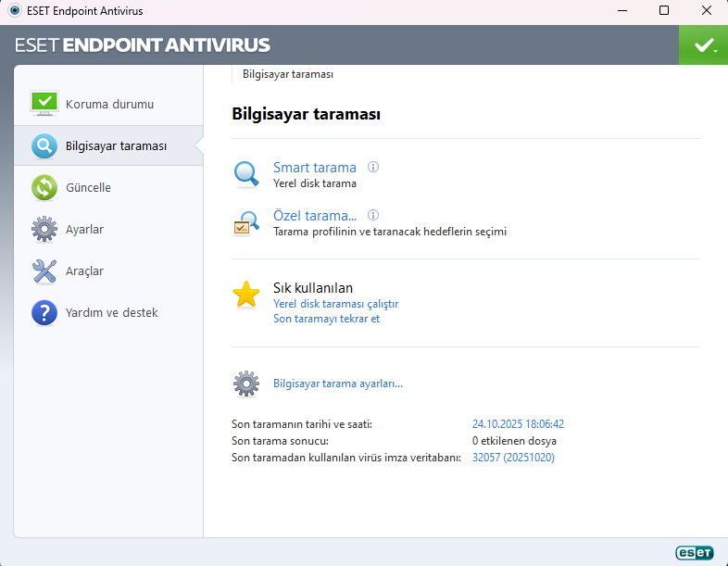This screenshot has height=566, width=728.
Task: Open the Özel tarama... link
Action: (x=314, y=216)
